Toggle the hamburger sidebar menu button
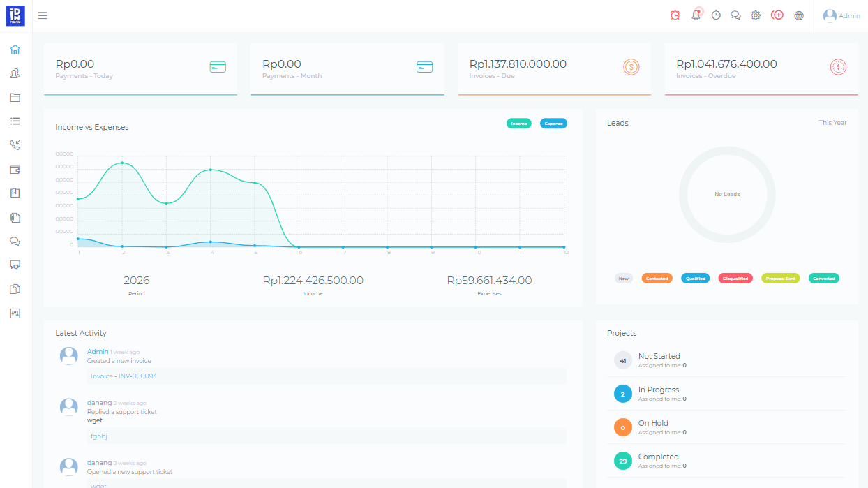The image size is (868, 488). [x=43, y=15]
